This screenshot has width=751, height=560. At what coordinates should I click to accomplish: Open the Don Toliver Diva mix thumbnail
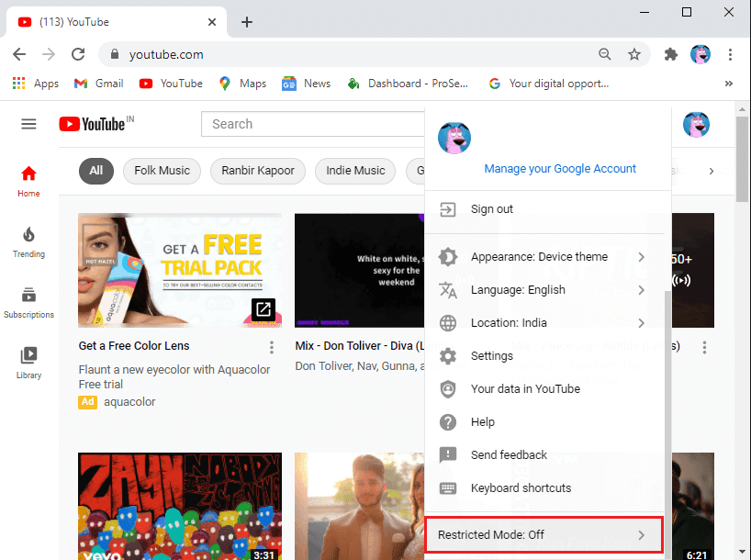click(x=360, y=271)
